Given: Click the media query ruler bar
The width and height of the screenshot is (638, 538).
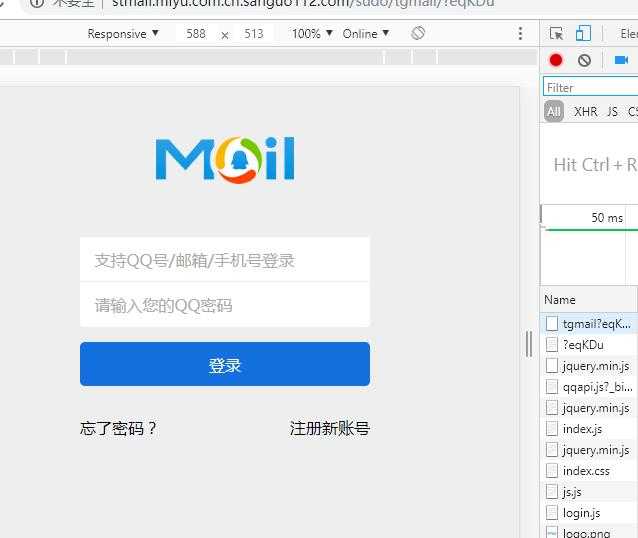Looking at the screenshot, I should pyautogui.click(x=269, y=57).
